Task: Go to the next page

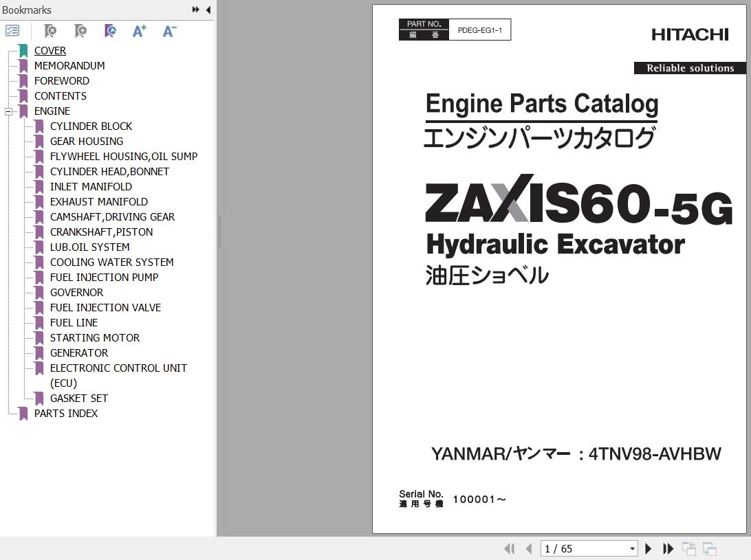Action: (649, 548)
